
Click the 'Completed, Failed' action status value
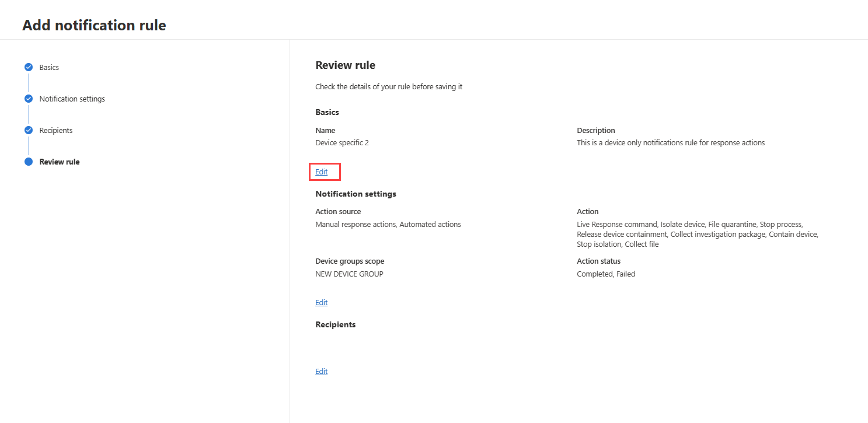606,274
